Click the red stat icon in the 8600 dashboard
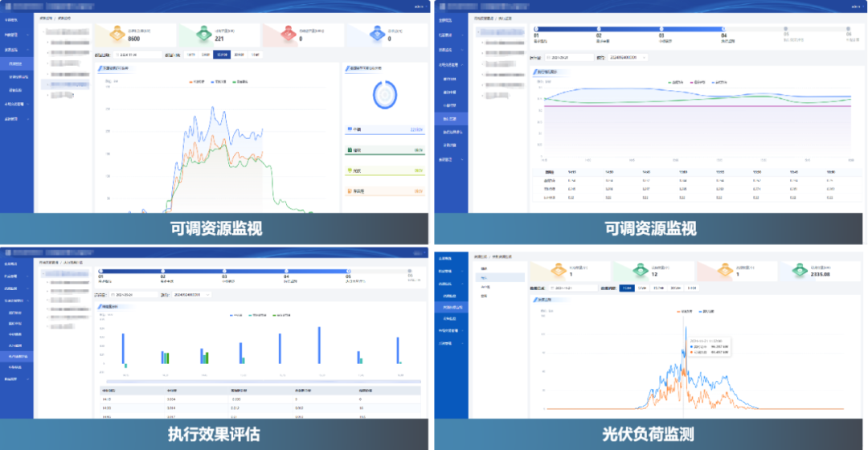Image resolution: width=868 pixels, height=450 pixels. tap(289, 35)
